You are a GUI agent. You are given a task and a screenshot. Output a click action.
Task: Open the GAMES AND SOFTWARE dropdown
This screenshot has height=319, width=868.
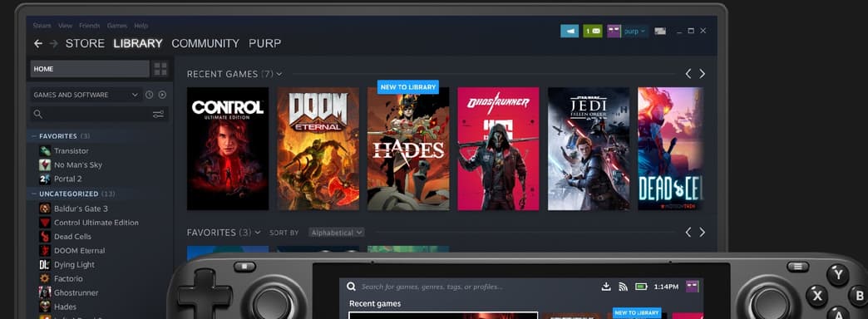pos(86,95)
